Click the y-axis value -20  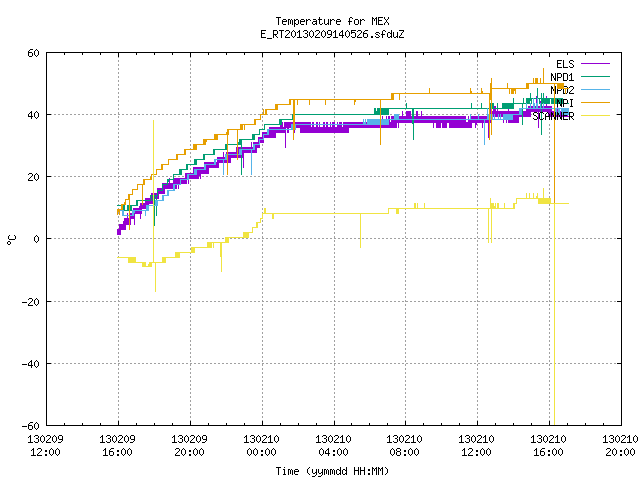pos(31,302)
